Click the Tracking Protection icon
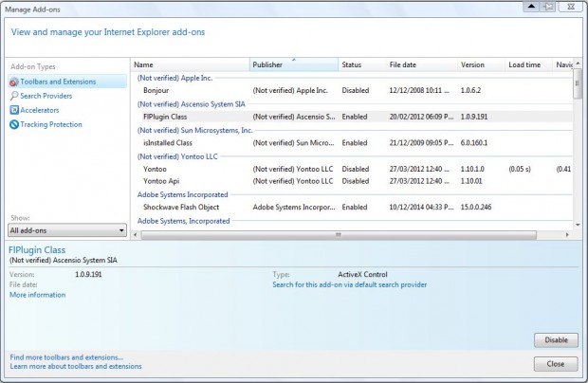 (14, 124)
